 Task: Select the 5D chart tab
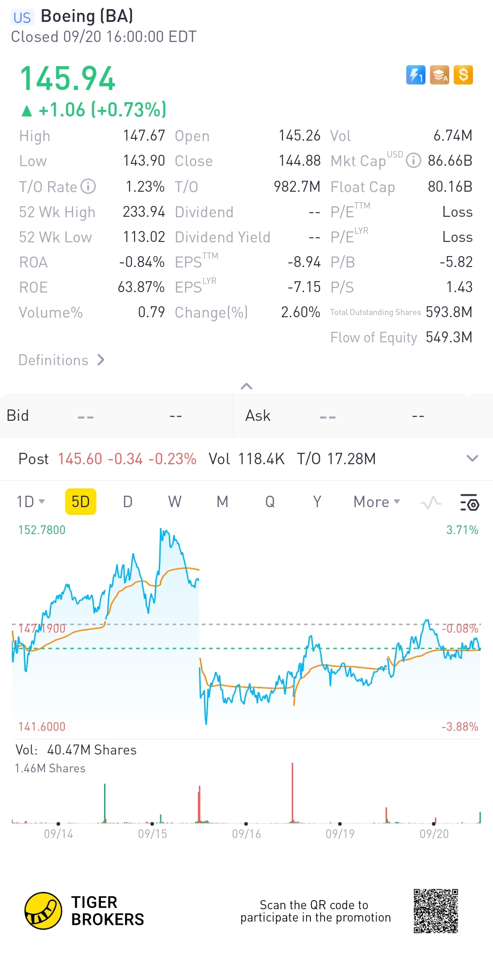pos(81,502)
